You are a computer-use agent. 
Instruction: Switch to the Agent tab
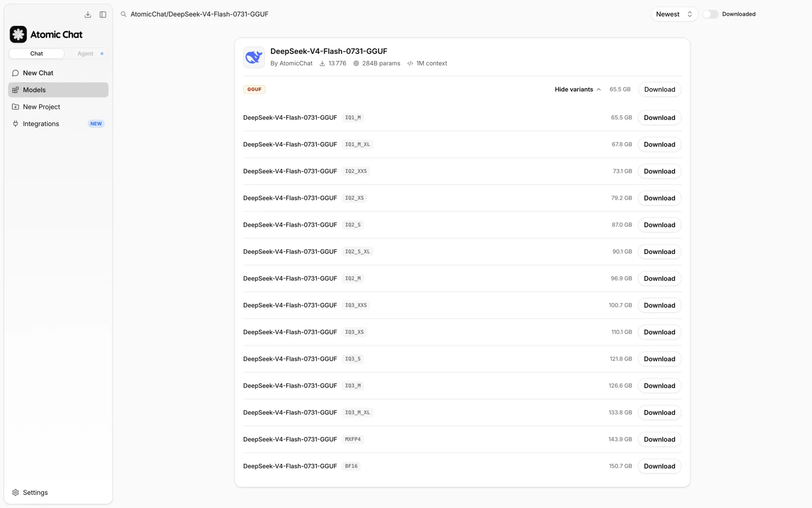coord(86,53)
